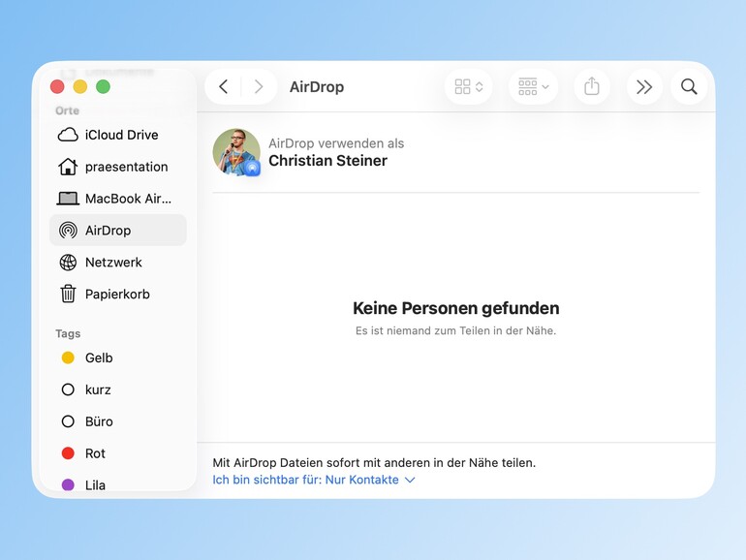Viewport: 746px width, 560px height.
Task: Click the globe icon beside Netzwerk
Action: [68, 263]
